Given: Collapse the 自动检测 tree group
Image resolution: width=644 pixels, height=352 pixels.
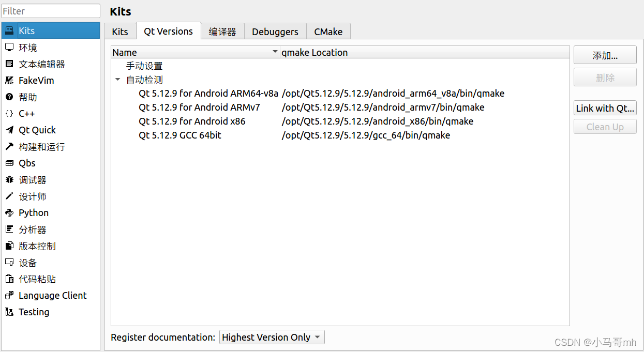Looking at the screenshot, I should (x=117, y=80).
